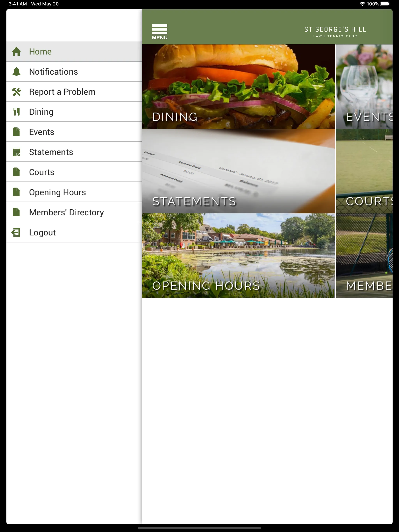Click the DINING tile image
This screenshot has width=399, height=532.
point(238,87)
